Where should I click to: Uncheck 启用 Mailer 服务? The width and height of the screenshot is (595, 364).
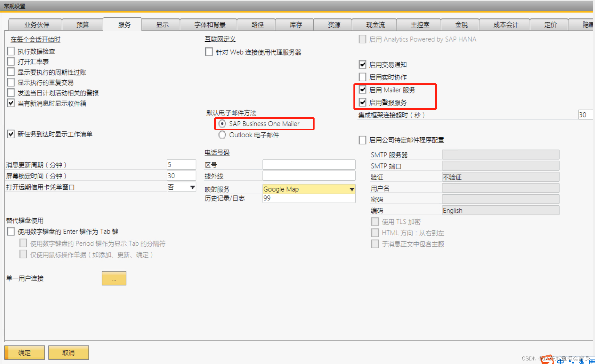click(362, 90)
